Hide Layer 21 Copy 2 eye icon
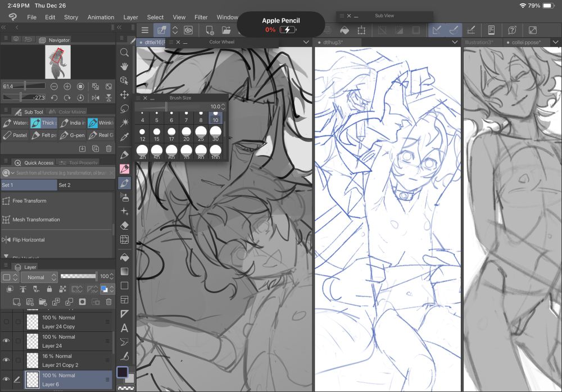The image size is (562, 392). (x=6, y=360)
